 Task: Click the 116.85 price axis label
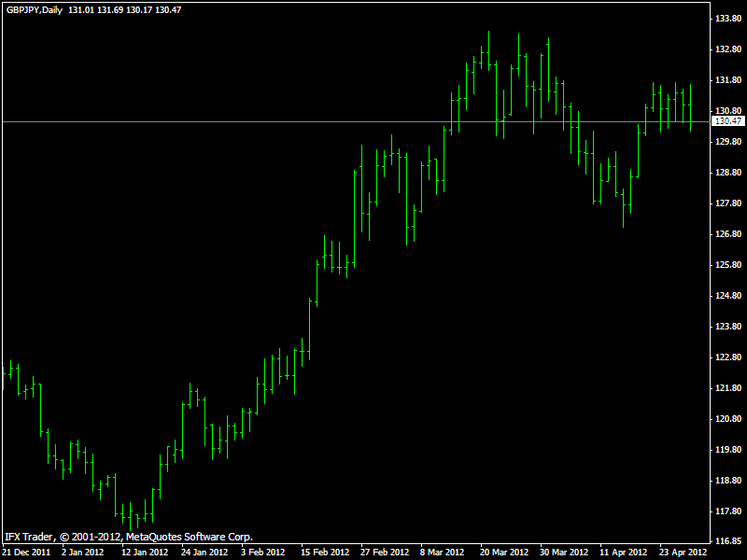point(728,541)
